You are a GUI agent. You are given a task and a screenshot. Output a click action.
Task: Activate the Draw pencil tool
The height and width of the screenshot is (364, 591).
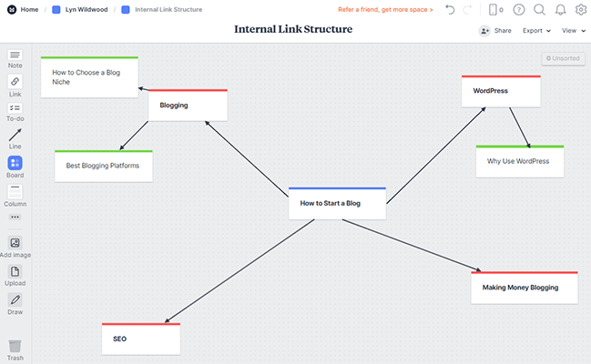[15, 301]
